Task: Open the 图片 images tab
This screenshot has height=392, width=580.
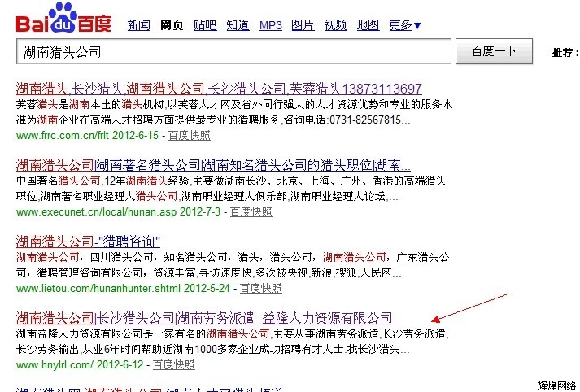Action: [x=303, y=25]
